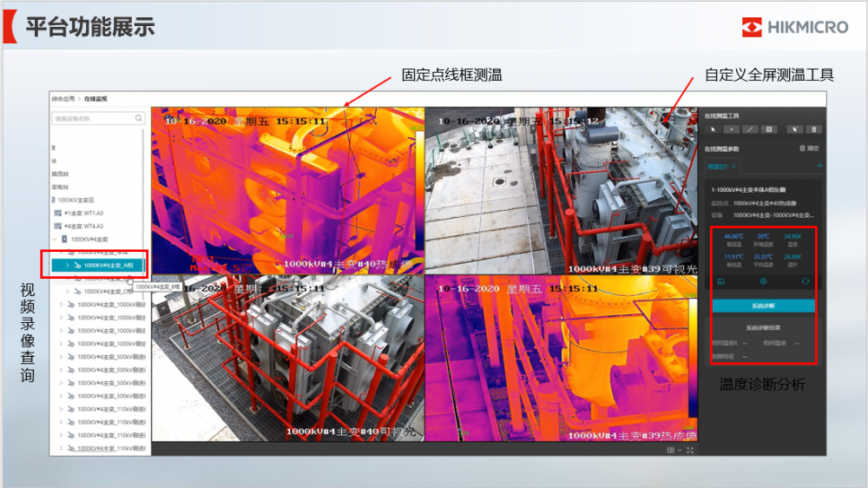Select the #39 thermal imaging video pane

pos(562,358)
